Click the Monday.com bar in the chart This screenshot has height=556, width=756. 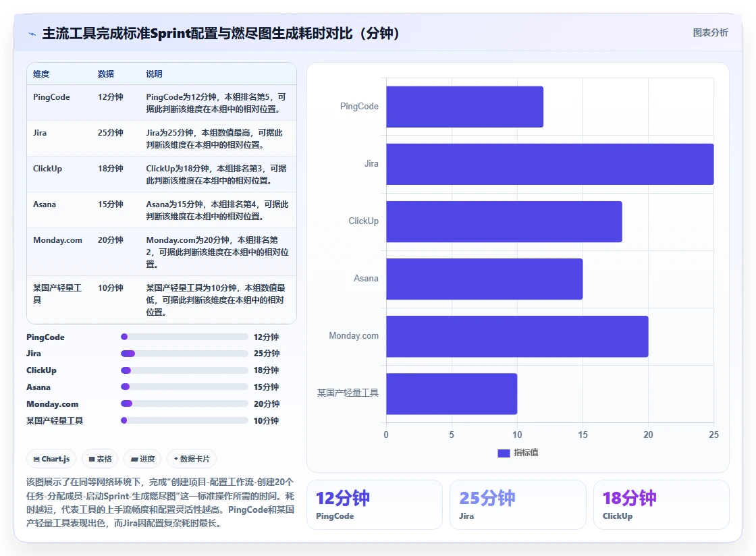coord(517,336)
